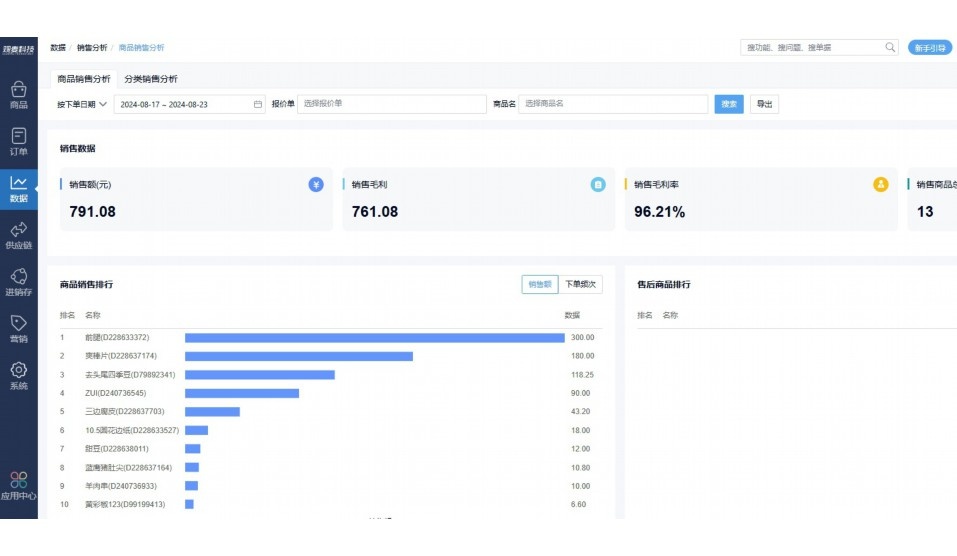
Task: Click the 前腿 sales bar in ranking
Action: [x=374, y=338]
